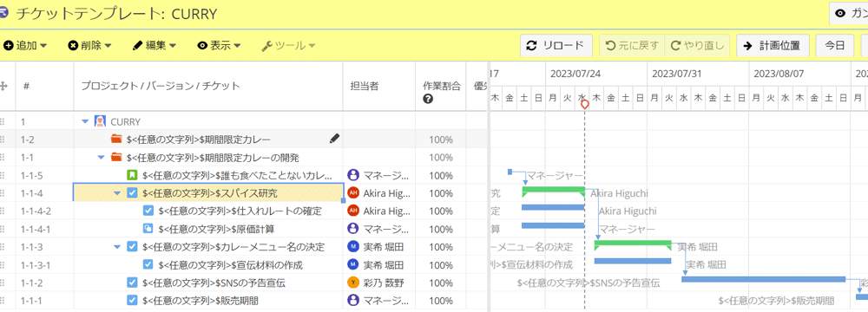
Task: Click the checkbox icon on 宣伝材料の作成 row
Action: click(x=148, y=264)
